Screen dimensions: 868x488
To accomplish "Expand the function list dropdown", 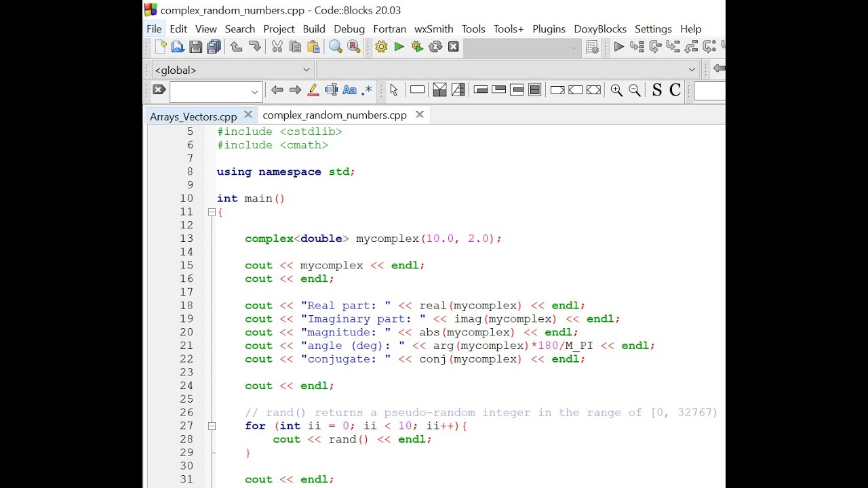I will (x=692, y=70).
